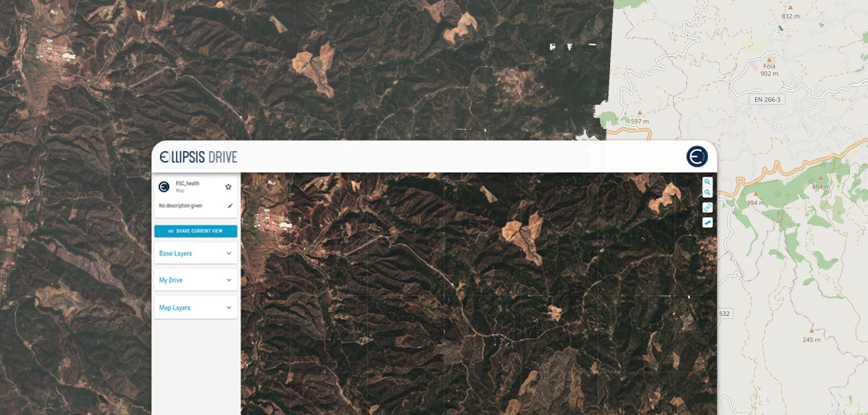Click the My Drive heading text
The image size is (868, 415).
click(170, 280)
